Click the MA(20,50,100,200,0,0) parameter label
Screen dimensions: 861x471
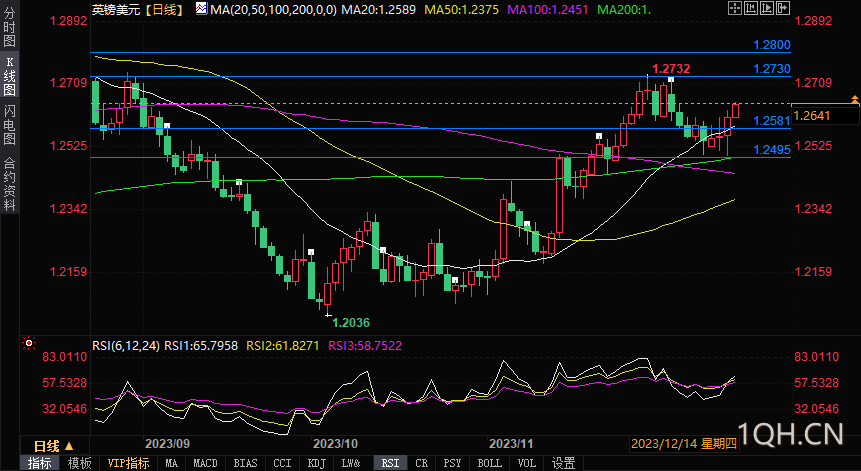[x=273, y=9]
